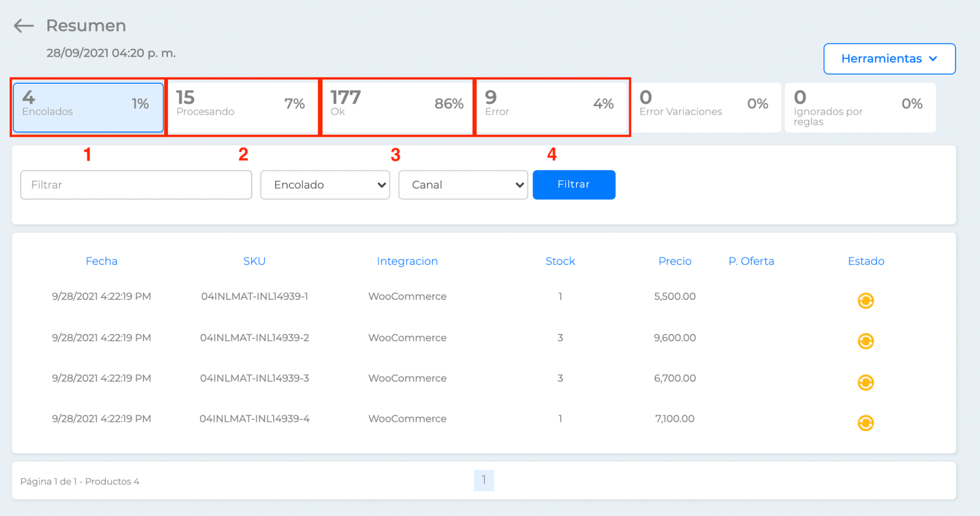This screenshot has width=980, height=516.
Task: Click sync status icon for SKU 04INLMAT-INL14939-3
Action: (865, 383)
